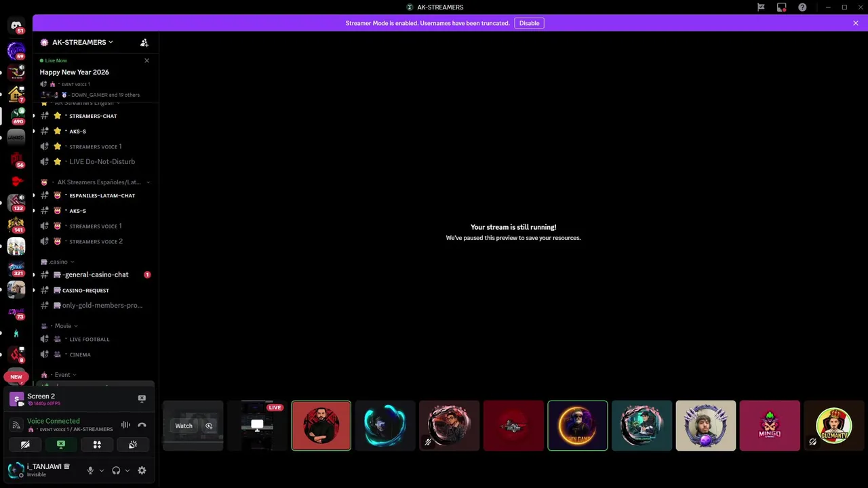The width and height of the screenshot is (868, 488).
Task: Dismiss the purple Streamer Mode banner
Action: tap(856, 23)
